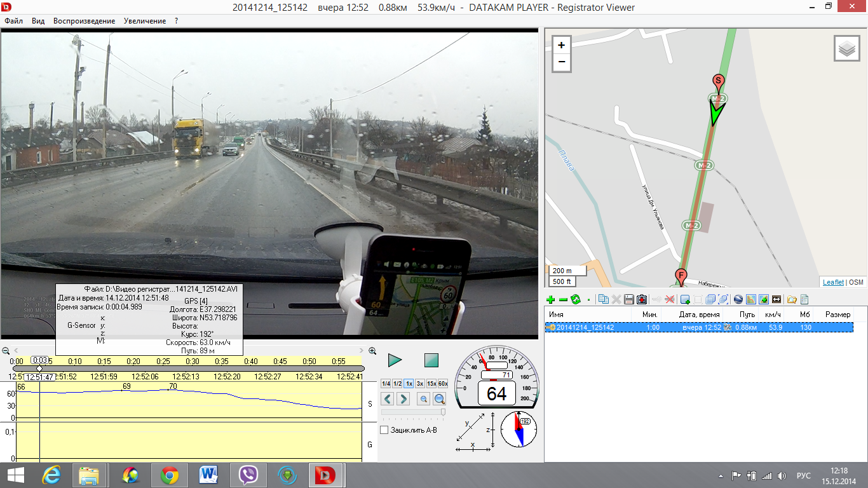Screen dimensions: 868x488
Task: Start video playback with the Play button
Action: [x=395, y=361]
